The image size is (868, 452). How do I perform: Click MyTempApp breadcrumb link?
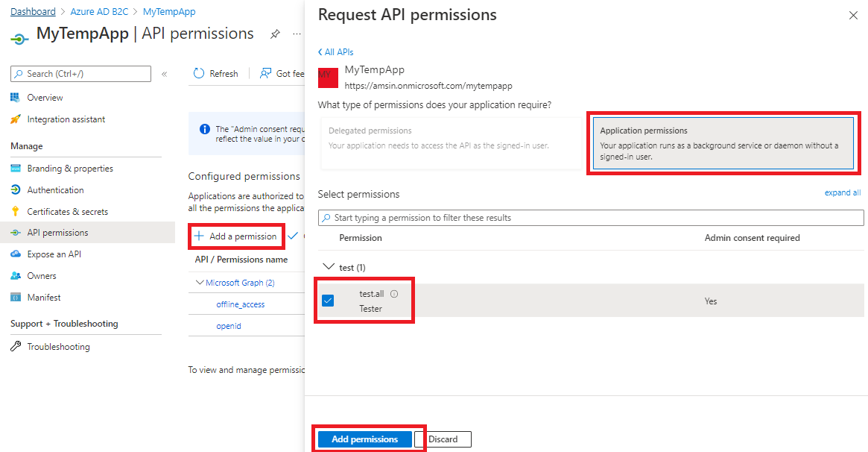point(169,12)
